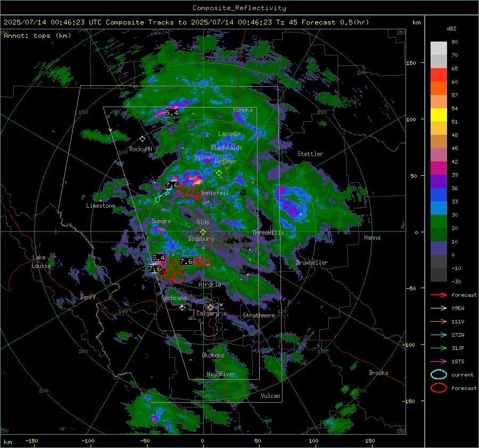The height and width of the screenshot is (448, 479).
Task: Select the white 09EA arrow legend entry
Action: pos(439,308)
